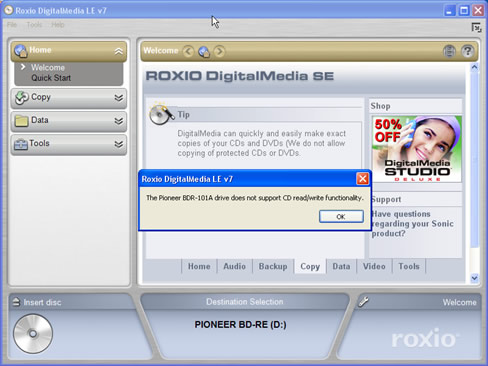Click OK in the error dialog
This screenshot has width=488, height=366.
click(341, 217)
